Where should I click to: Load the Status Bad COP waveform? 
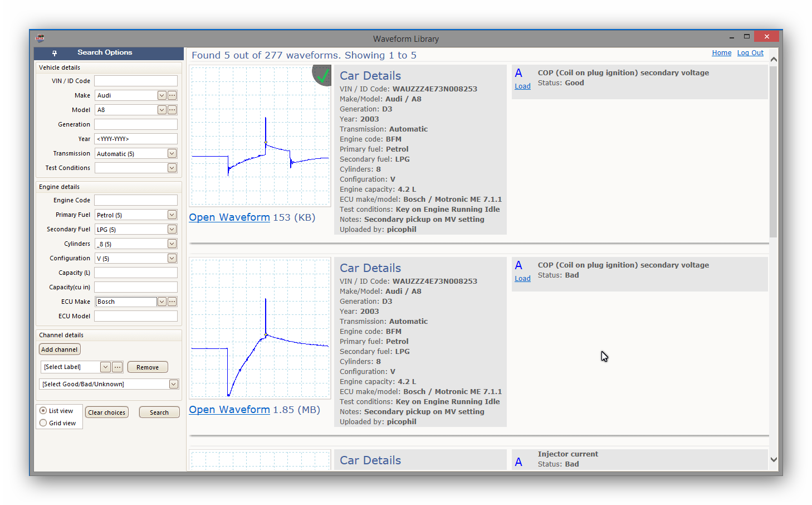click(522, 279)
